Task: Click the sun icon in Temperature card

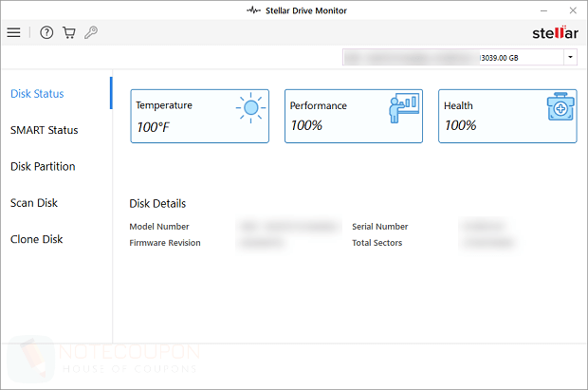Action: pos(250,108)
